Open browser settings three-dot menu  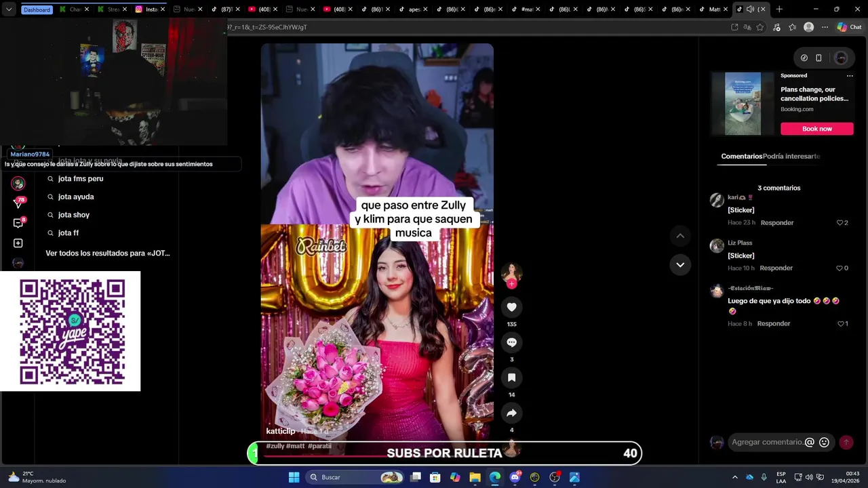[825, 27]
